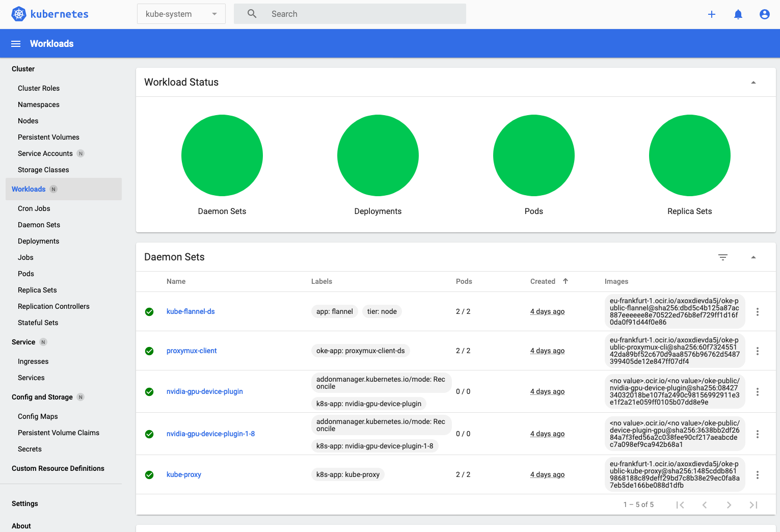The image size is (780, 532).
Task: Open the user account icon
Action: click(765, 14)
